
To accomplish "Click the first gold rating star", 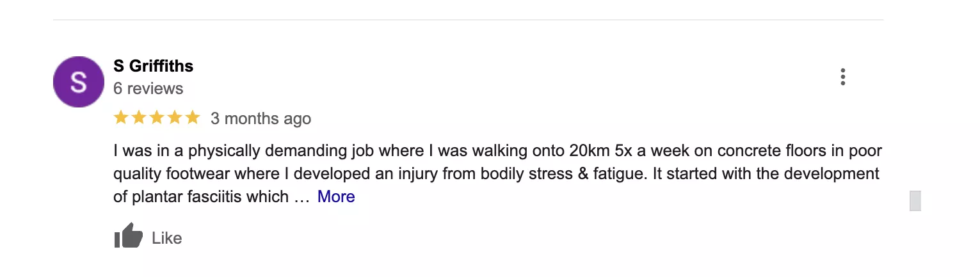I will tap(120, 118).
